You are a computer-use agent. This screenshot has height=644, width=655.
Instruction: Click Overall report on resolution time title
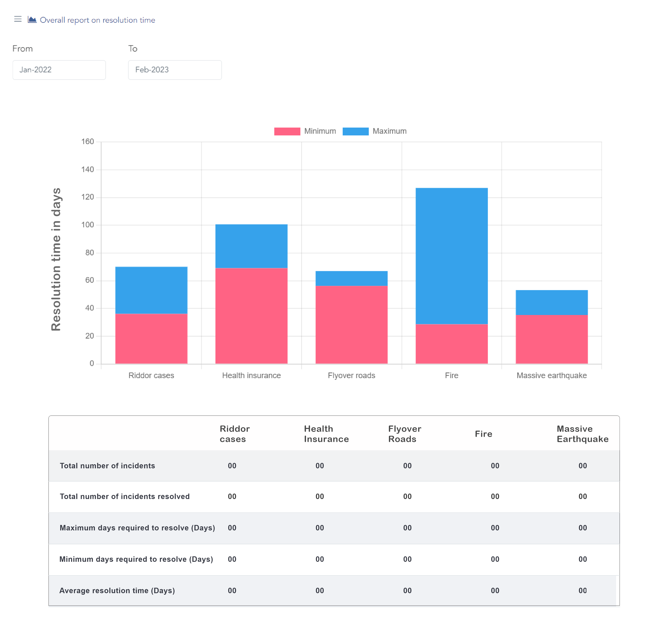pyautogui.click(x=97, y=20)
